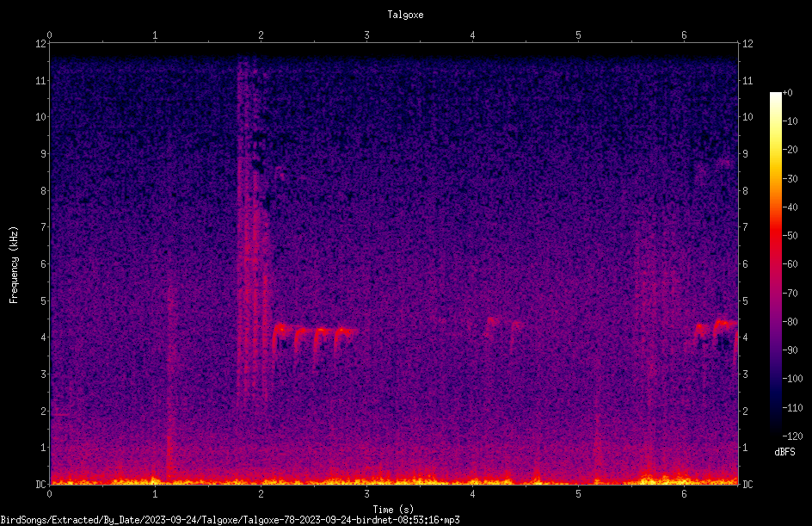Click the 4 kHz label on right axis
This screenshot has height=526, width=812.
coord(745,337)
